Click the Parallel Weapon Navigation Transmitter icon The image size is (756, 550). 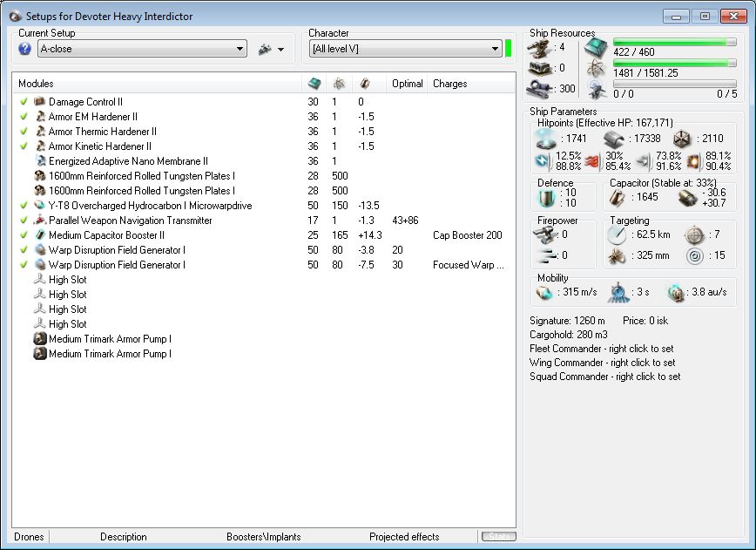40,220
